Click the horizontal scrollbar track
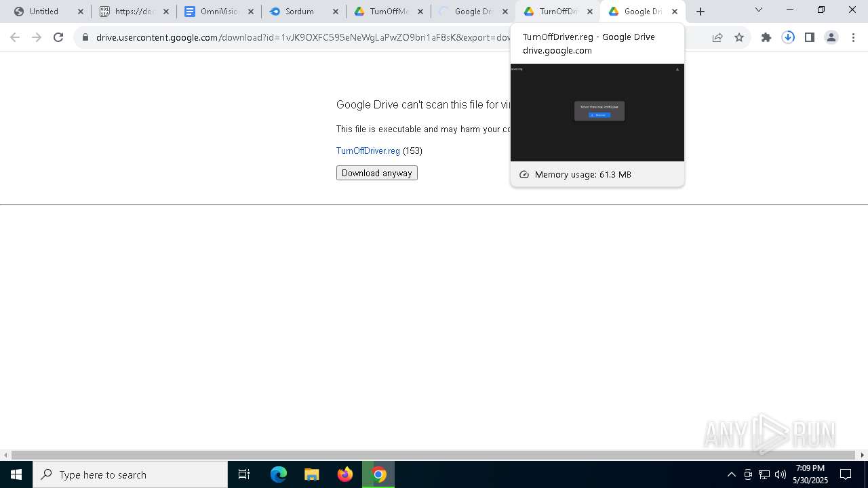Viewport: 868px width, 488px height. 434,455
